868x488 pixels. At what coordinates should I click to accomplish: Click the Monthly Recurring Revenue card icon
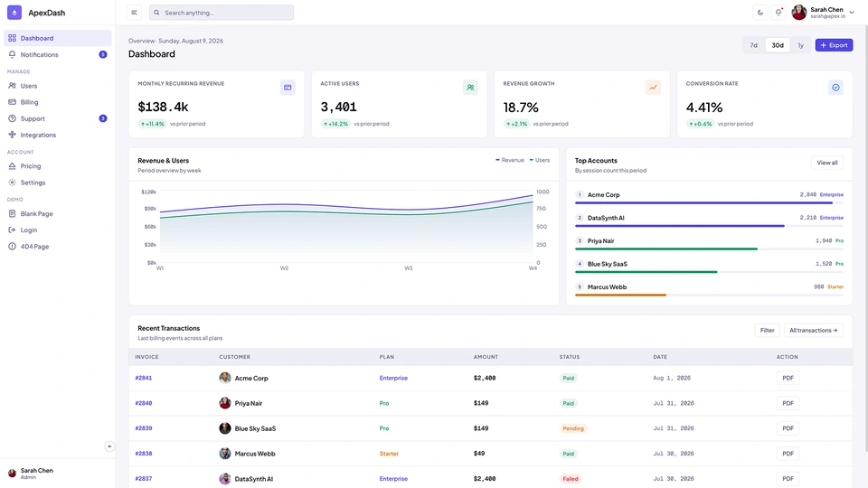pyautogui.click(x=288, y=88)
